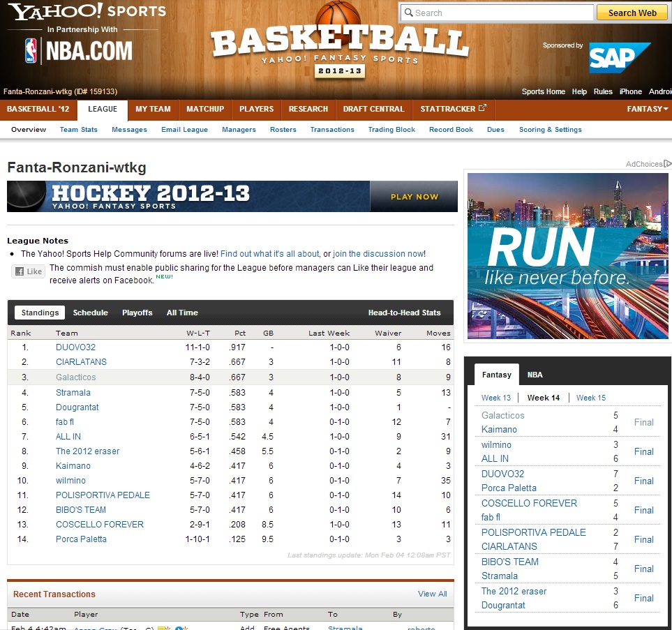Click View All recent transactions
The width and height of the screenshot is (672, 630).
432,594
